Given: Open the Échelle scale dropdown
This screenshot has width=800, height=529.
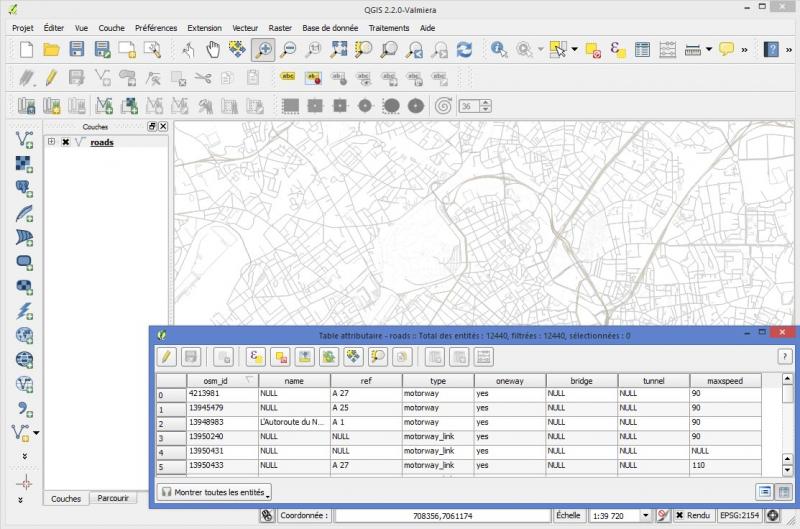Looking at the screenshot, I should click(x=646, y=515).
